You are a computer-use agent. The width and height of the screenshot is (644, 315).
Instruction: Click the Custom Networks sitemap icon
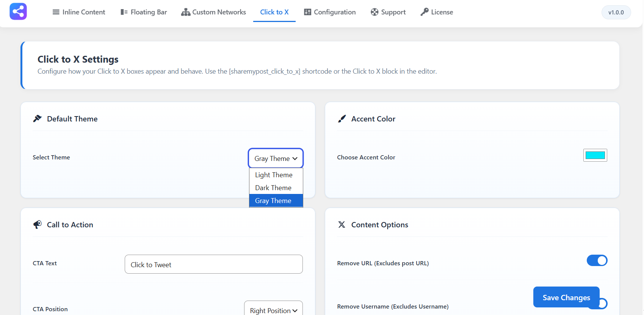point(186,12)
